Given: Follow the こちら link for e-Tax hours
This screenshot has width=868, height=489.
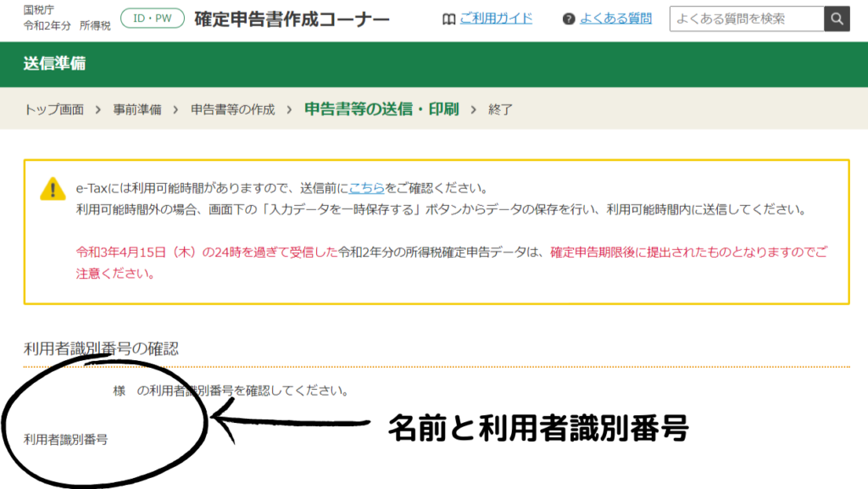Looking at the screenshot, I should 366,188.
